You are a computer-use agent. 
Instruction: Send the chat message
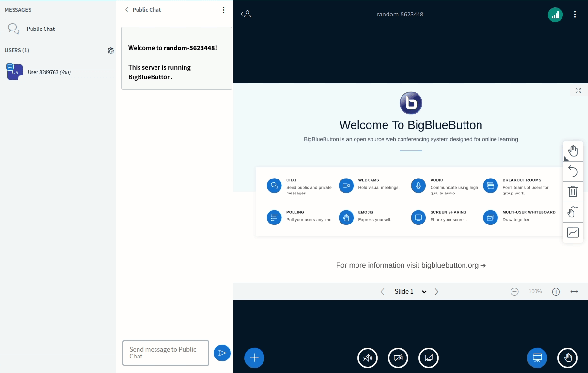tap(222, 353)
